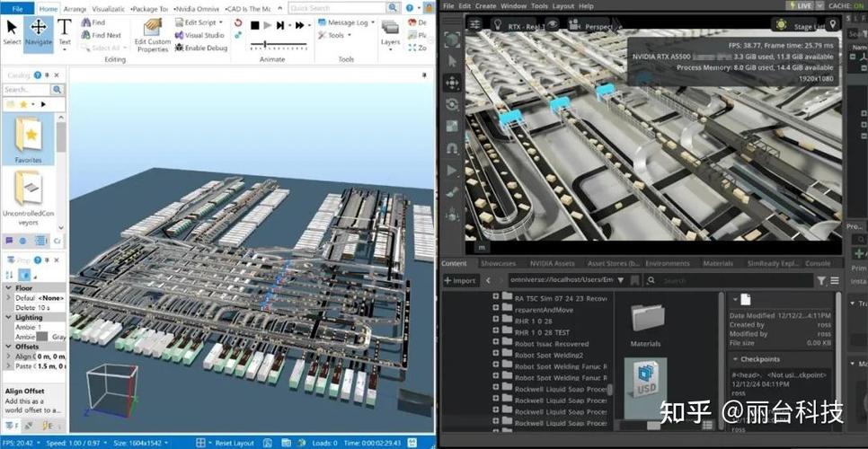
Task: Click the location pin icon in viewport
Action: tap(832, 25)
